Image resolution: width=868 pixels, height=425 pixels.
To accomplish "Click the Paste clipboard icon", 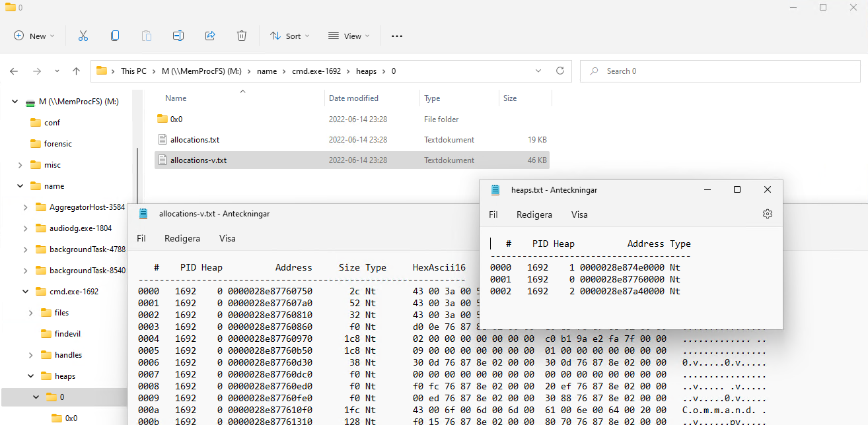I will coord(147,36).
